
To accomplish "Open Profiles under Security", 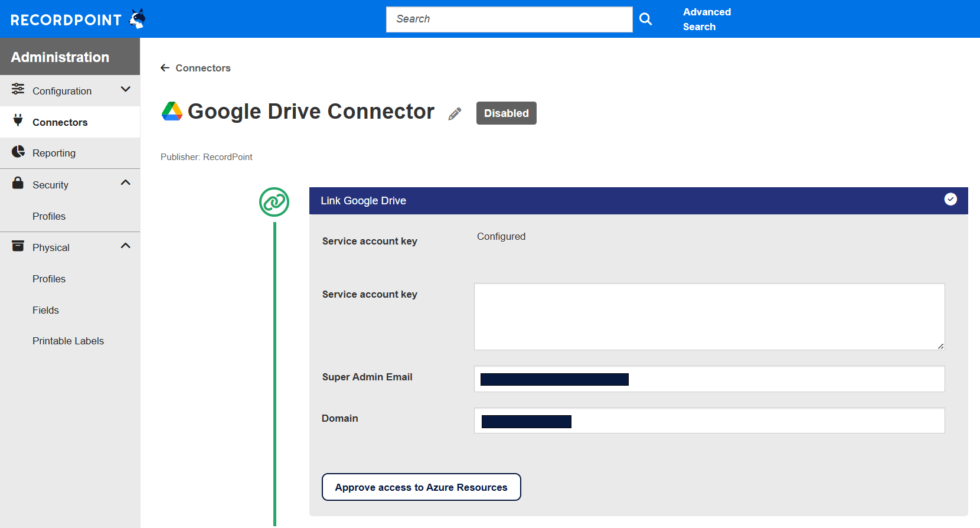I will [49, 216].
